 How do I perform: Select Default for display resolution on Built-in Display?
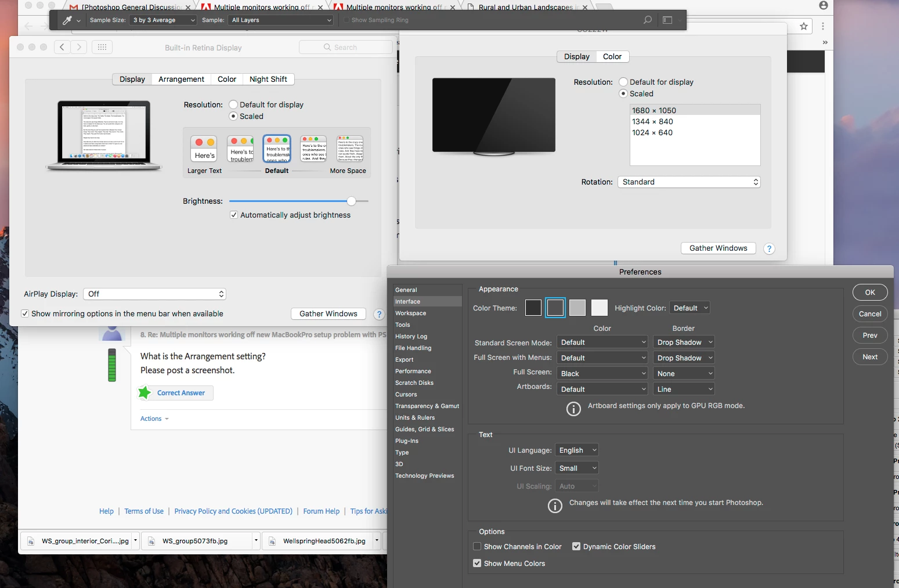[x=233, y=104]
